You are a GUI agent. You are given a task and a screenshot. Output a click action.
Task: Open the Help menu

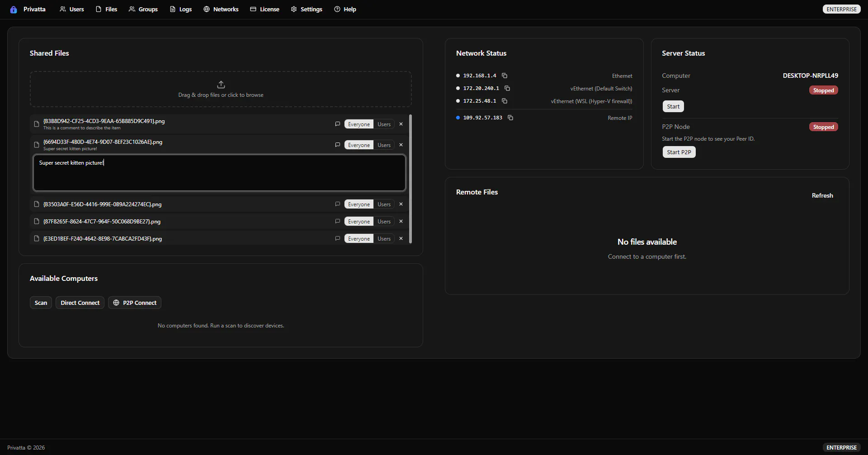[345, 9]
